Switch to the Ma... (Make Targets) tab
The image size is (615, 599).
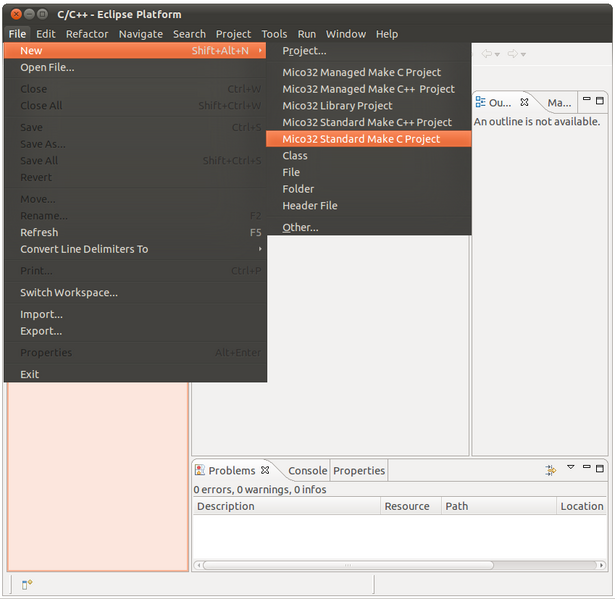(x=559, y=103)
